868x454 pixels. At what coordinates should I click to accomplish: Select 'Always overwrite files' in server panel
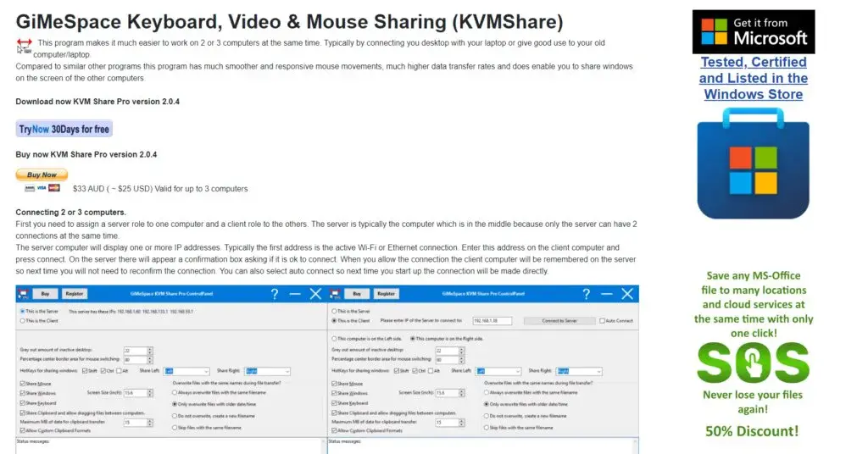(x=220, y=392)
